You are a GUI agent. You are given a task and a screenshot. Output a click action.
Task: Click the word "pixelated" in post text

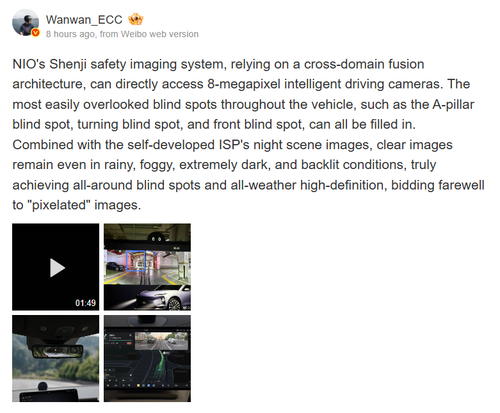pos(61,205)
